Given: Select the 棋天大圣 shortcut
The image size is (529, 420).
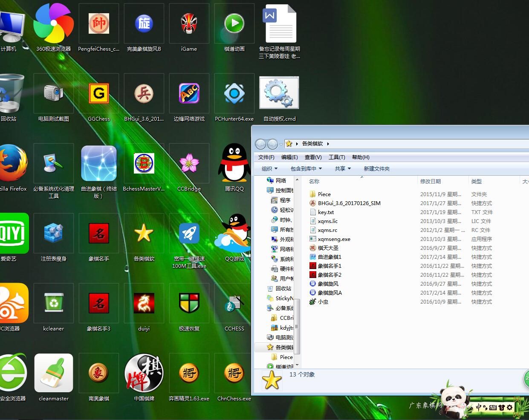Looking at the screenshot, I should click(x=324, y=248).
